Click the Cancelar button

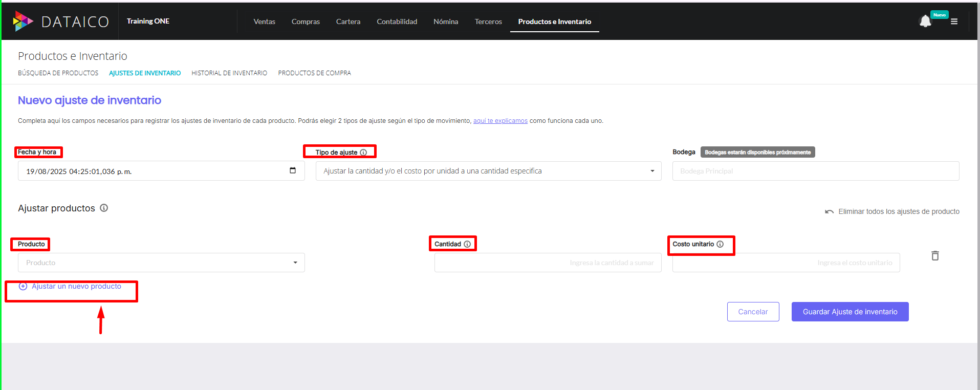[753, 312]
